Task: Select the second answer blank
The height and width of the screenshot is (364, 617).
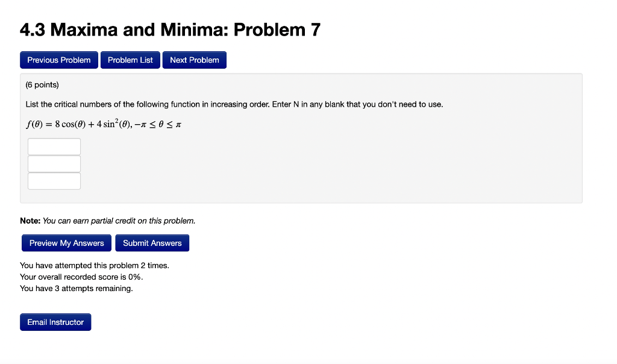Action: click(x=54, y=163)
